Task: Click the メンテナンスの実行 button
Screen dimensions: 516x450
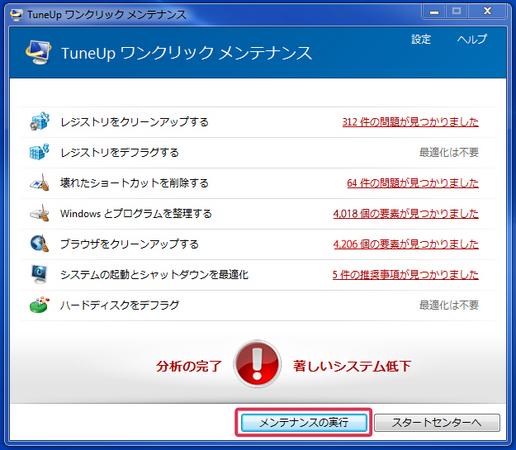Action: click(304, 422)
